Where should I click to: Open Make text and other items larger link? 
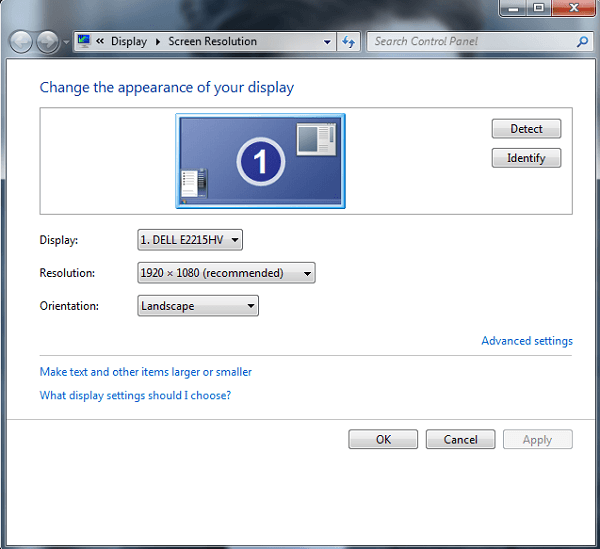(145, 372)
